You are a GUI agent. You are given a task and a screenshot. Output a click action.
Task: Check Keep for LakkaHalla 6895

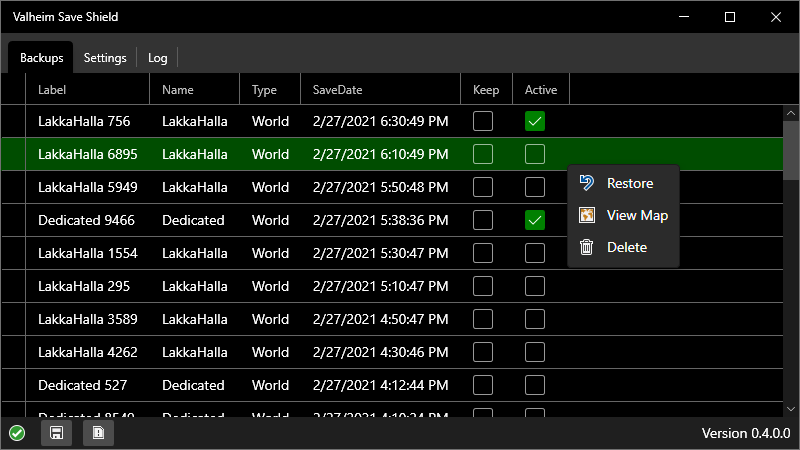[483, 154]
